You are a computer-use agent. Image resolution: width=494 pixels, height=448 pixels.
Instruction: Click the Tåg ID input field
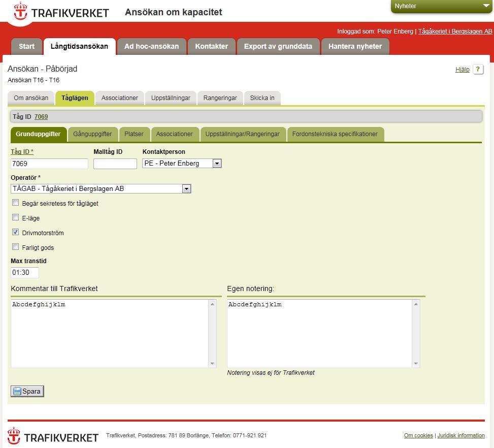pyautogui.click(x=49, y=164)
